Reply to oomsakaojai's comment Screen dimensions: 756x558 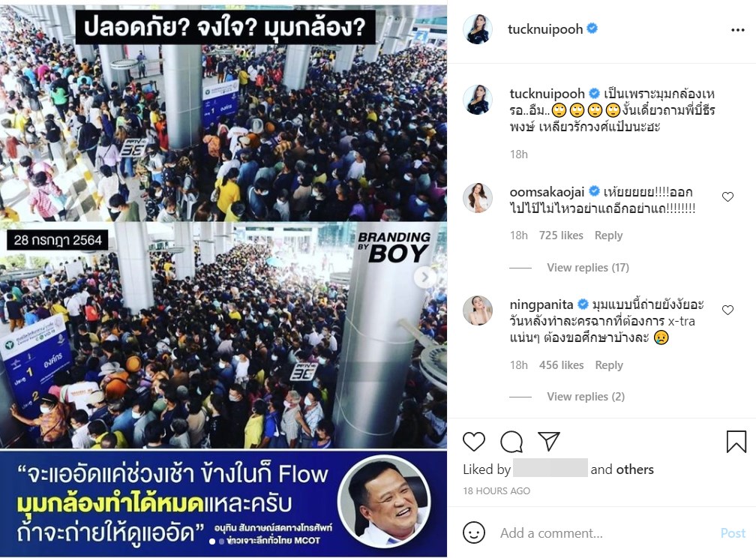point(608,235)
